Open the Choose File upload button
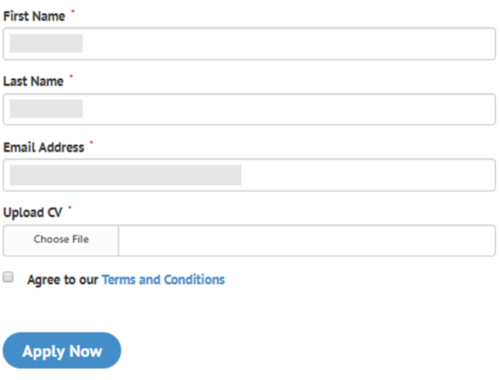The height and width of the screenshot is (380, 500). point(61,240)
